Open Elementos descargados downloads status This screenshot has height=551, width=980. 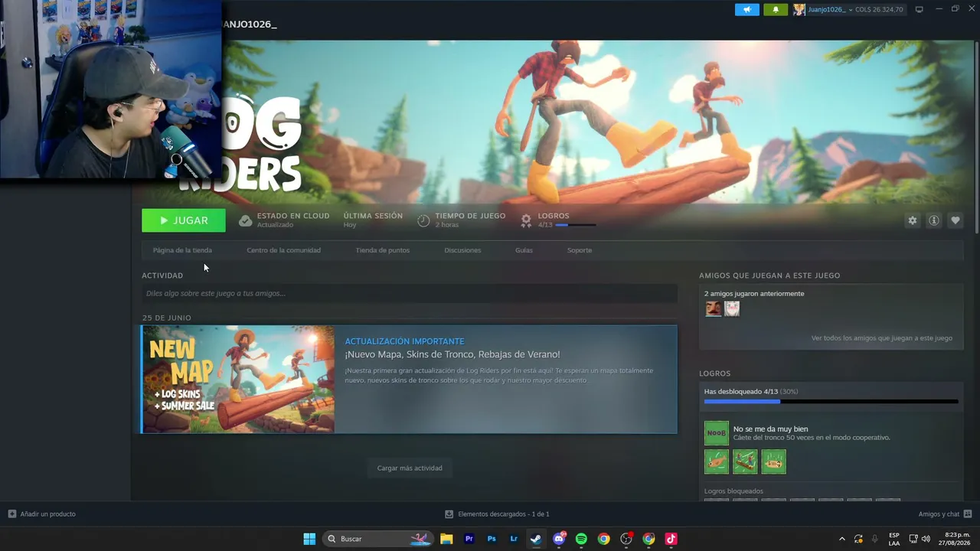pos(497,514)
